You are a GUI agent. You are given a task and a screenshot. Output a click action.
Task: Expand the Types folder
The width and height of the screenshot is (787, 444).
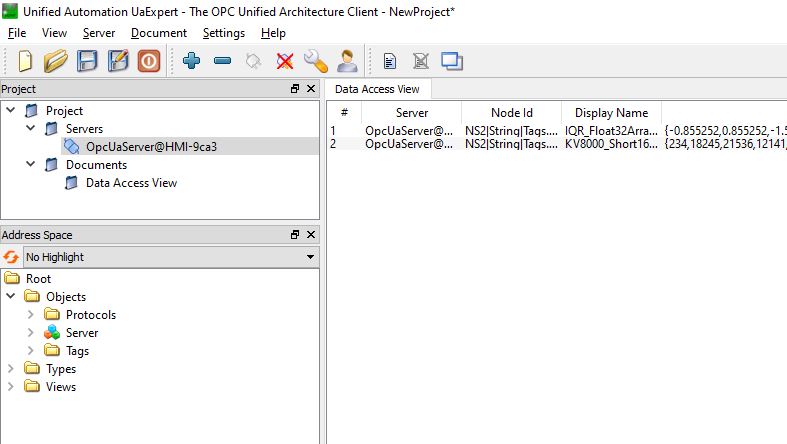[x=11, y=369]
